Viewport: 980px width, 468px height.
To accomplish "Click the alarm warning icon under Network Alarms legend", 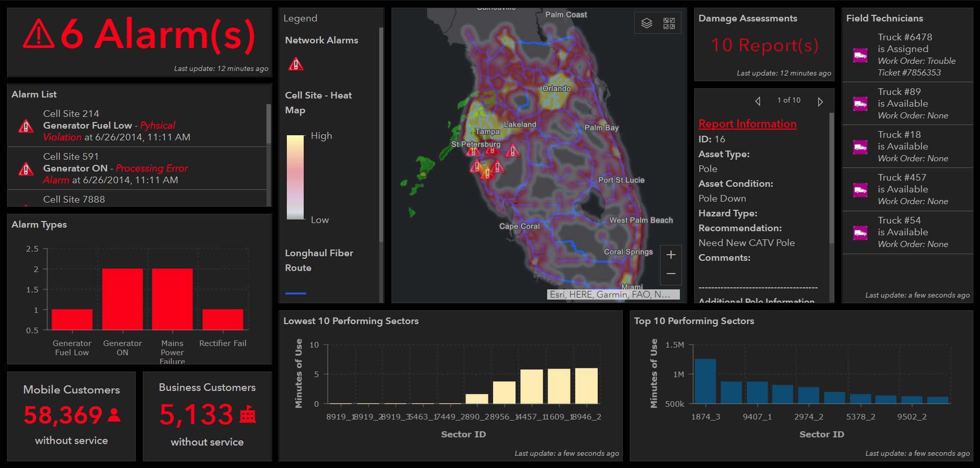I will (296, 64).
